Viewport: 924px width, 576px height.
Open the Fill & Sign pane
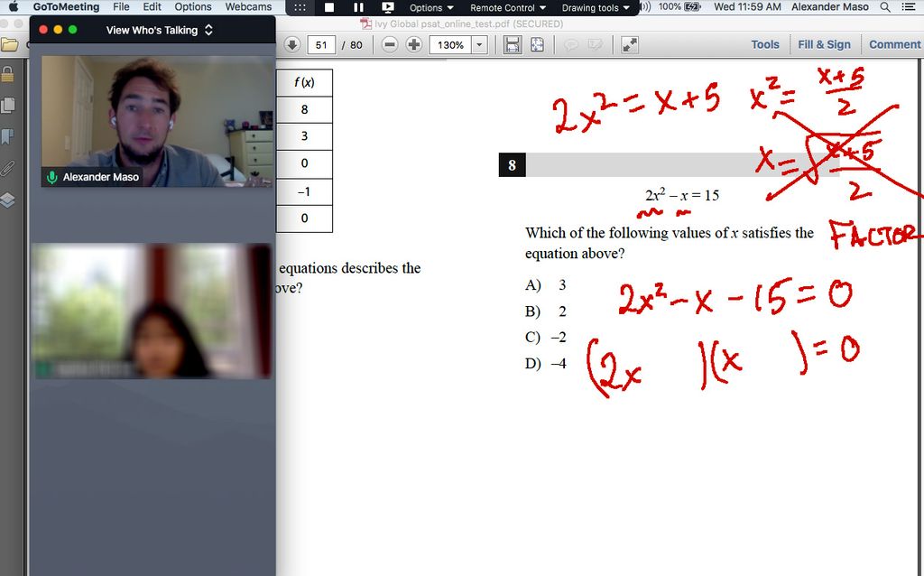[x=824, y=44]
